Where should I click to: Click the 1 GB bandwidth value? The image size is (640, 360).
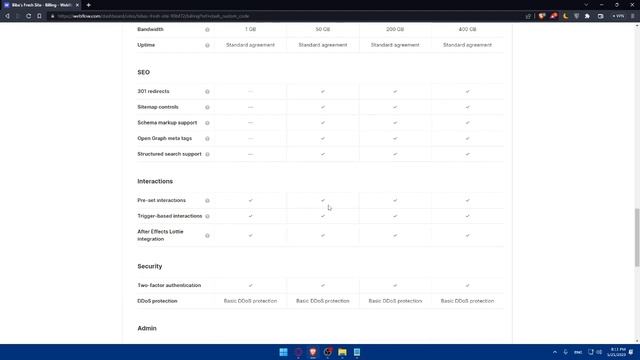[x=251, y=29]
